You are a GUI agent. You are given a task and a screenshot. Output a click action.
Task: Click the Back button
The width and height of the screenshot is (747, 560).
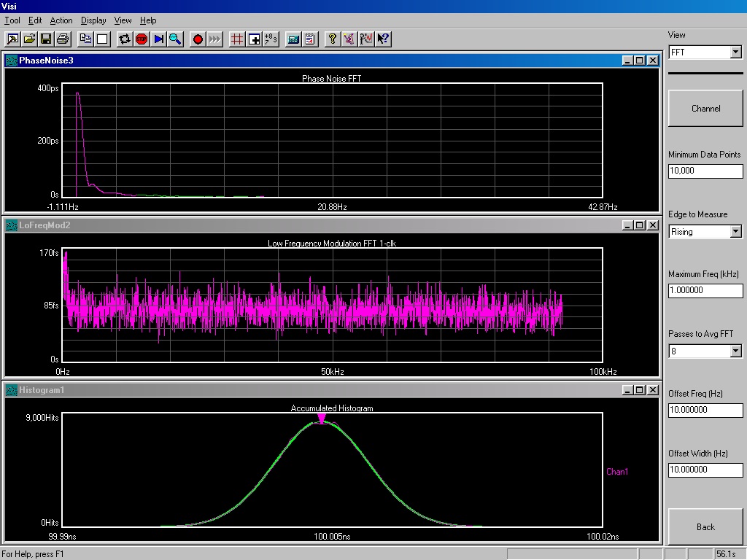(x=705, y=526)
